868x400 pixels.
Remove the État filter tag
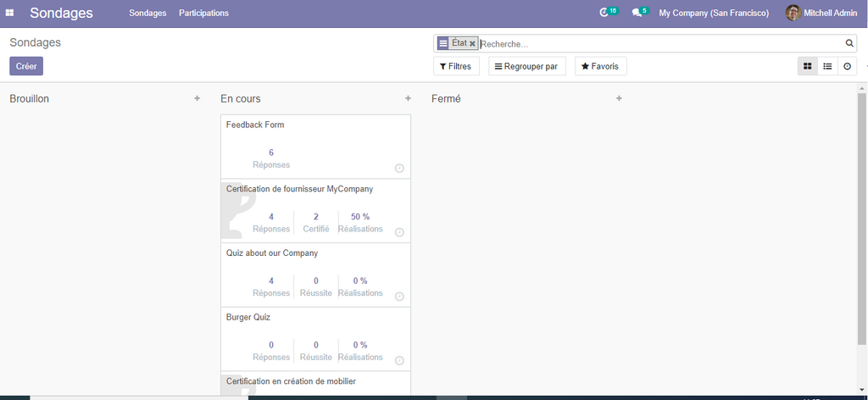tap(473, 43)
